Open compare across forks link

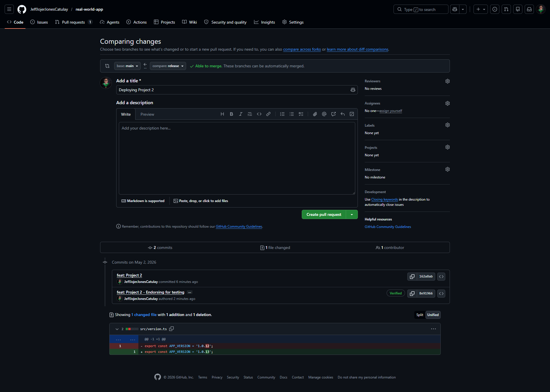302,50
